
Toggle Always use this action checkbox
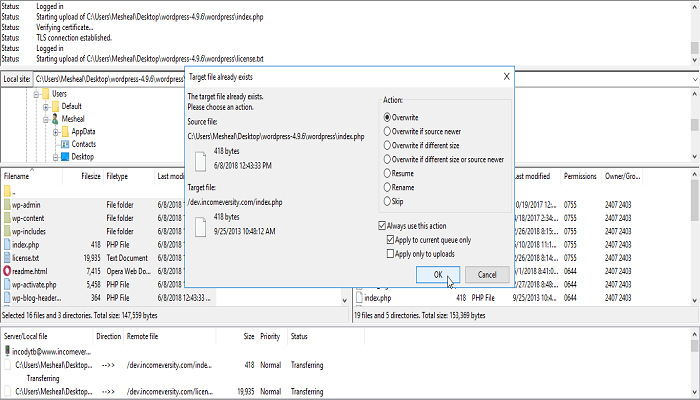(382, 226)
